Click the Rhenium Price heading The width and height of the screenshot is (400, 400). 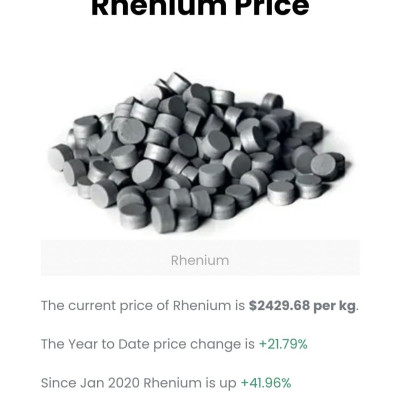(x=200, y=7)
